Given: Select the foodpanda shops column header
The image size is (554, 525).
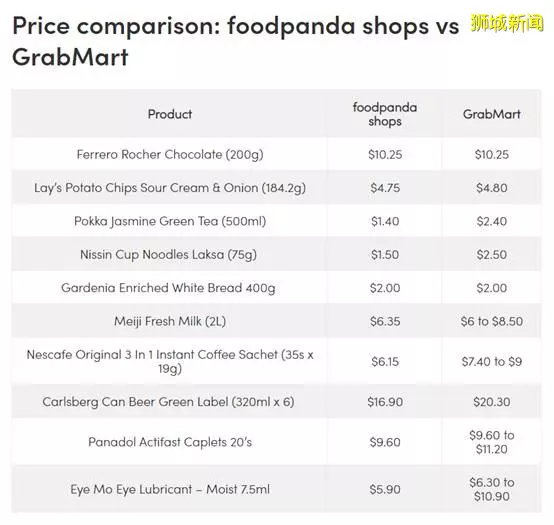Looking at the screenshot, I should point(384,114).
